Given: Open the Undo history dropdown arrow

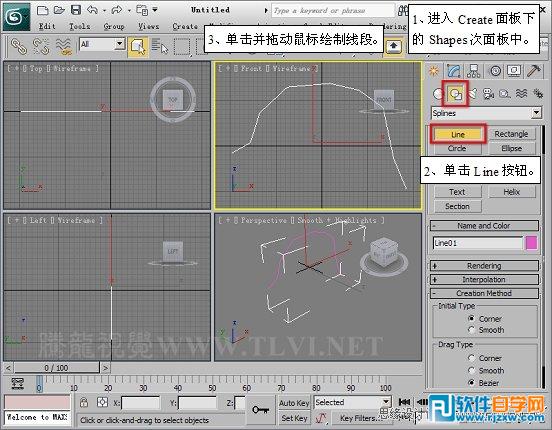Looking at the screenshot, I should (x=105, y=11).
